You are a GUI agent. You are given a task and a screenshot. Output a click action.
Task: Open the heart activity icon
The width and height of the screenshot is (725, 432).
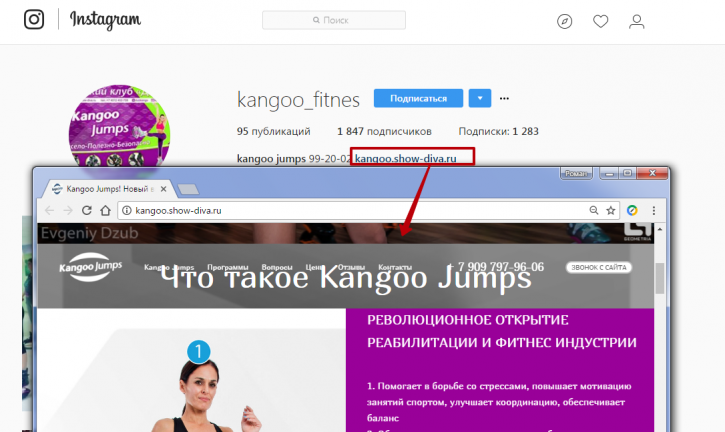point(601,21)
